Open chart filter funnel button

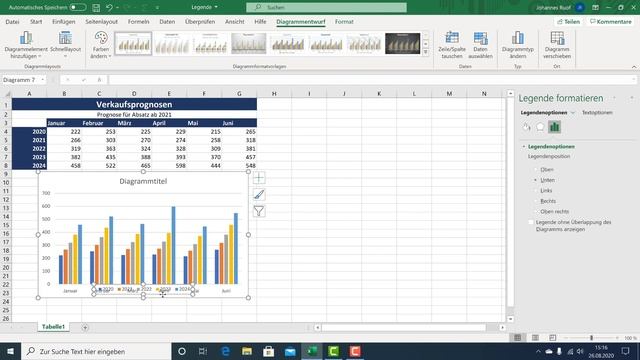(x=259, y=211)
